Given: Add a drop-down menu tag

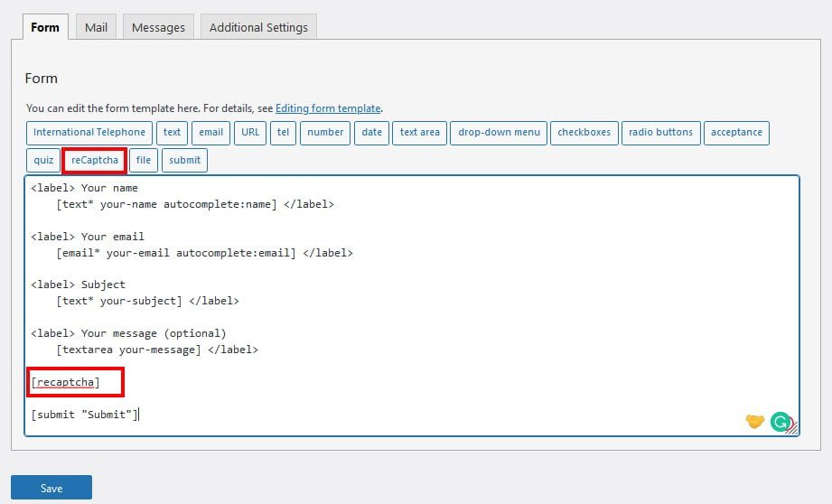Looking at the screenshot, I should point(499,133).
